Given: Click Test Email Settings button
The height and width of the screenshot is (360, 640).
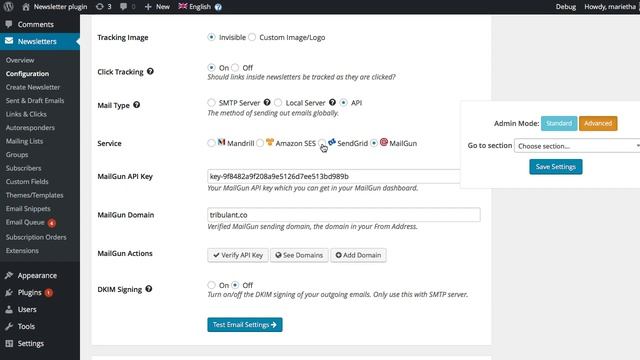Looking at the screenshot, I should (244, 324).
